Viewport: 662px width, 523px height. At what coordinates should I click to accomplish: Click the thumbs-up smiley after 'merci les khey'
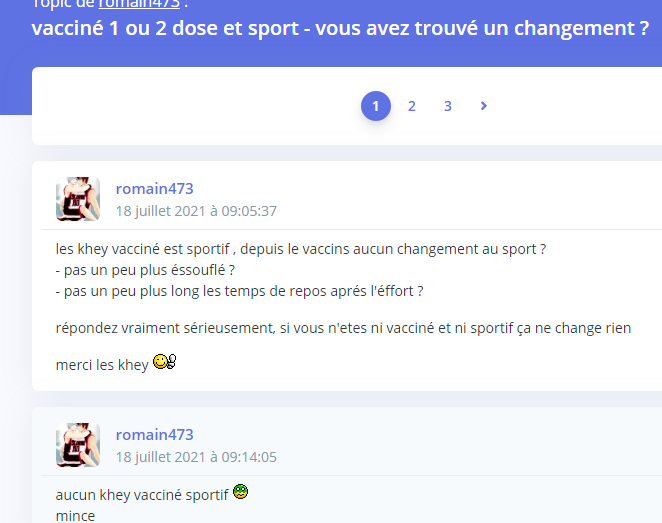pos(165,362)
